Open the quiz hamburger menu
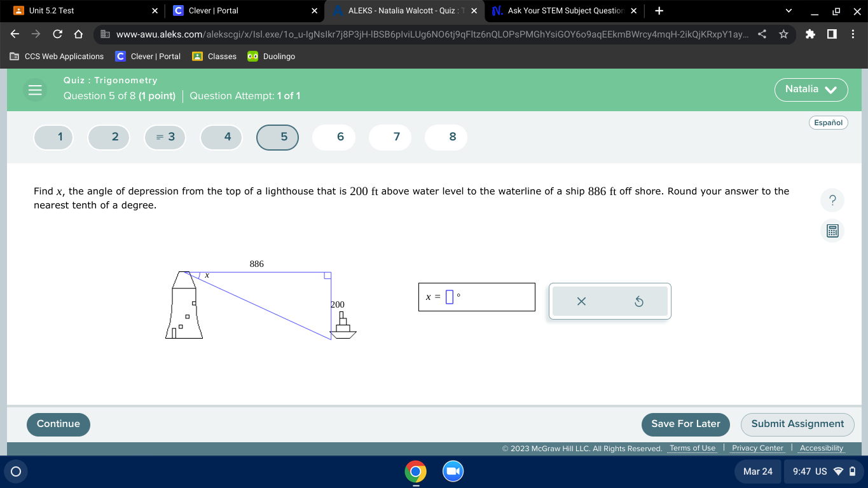Viewport: 868px width, 488px height. click(x=35, y=90)
